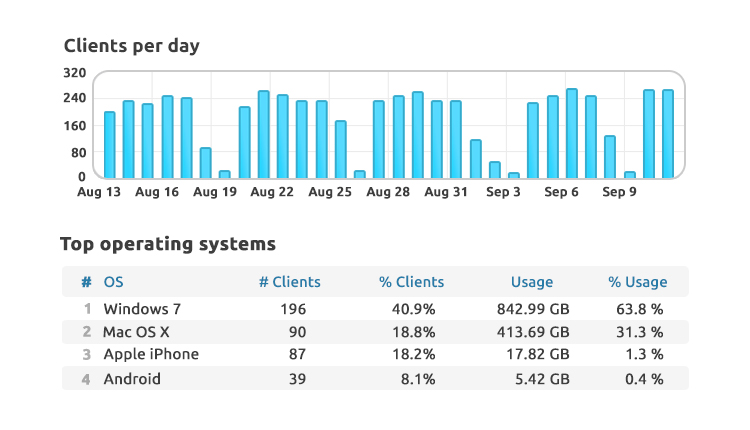The image size is (750, 430).
Task: Sort table by Usage column
Action: (x=531, y=282)
